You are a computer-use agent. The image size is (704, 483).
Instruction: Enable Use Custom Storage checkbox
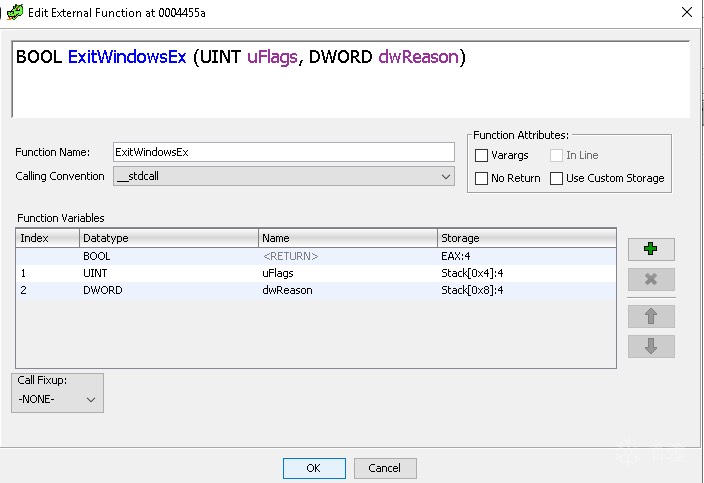(x=556, y=178)
